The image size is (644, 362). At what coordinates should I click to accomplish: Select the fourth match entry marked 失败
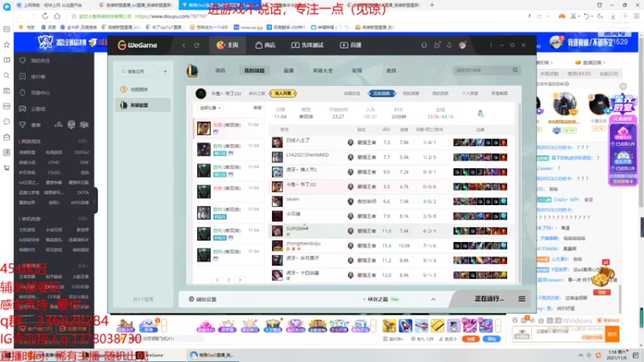229,191
